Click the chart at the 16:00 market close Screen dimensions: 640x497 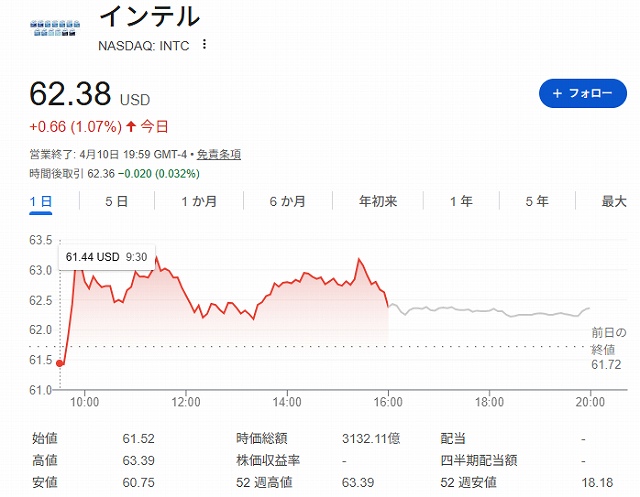[388, 306]
